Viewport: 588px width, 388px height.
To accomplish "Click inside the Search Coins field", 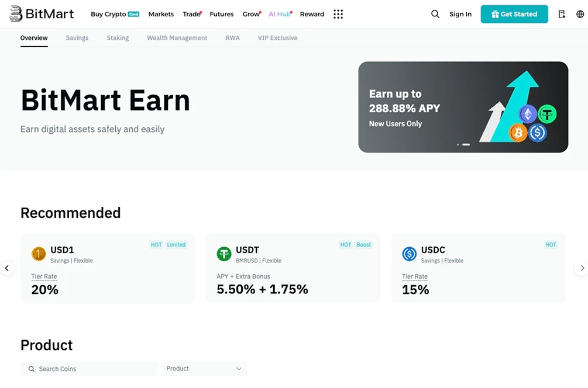I will 88,369.
